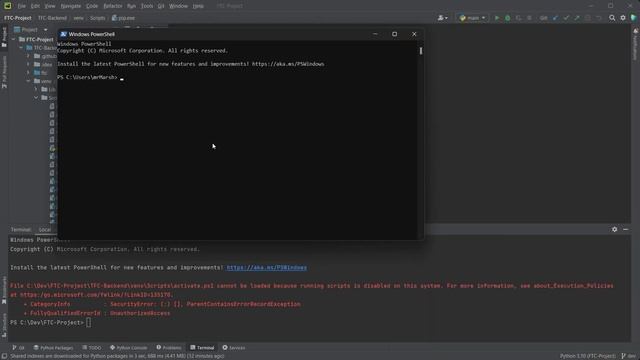Collapse the TFC-Backend folder node

(21, 48)
